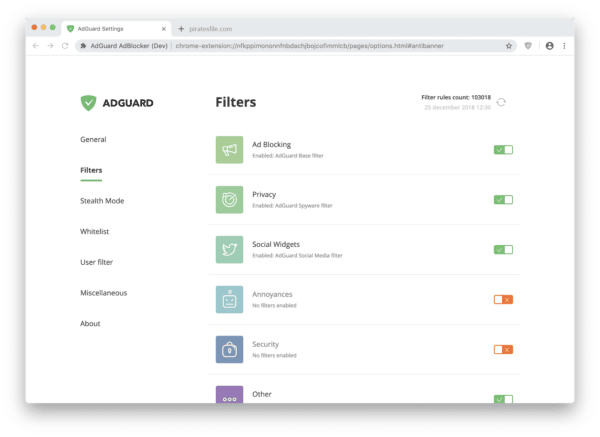Image resolution: width=600 pixels, height=437 pixels.
Task: Click the AdGuard shield logo
Action: pyautogui.click(x=88, y=103)
